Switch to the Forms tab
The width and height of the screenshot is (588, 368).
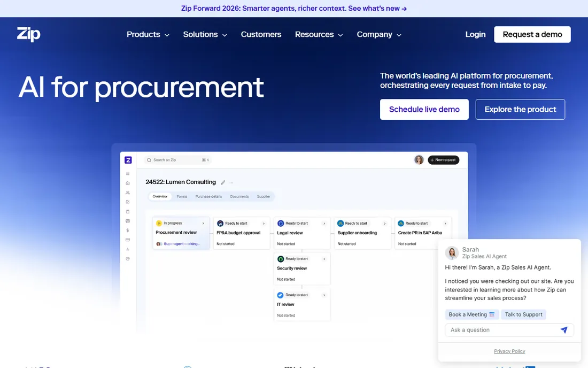click(x=182, y=196)
